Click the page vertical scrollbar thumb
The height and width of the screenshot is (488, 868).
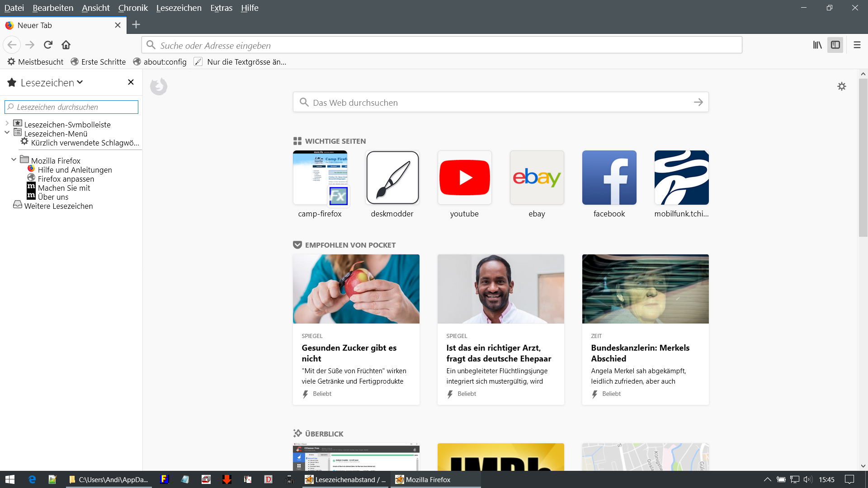point(863,158)
